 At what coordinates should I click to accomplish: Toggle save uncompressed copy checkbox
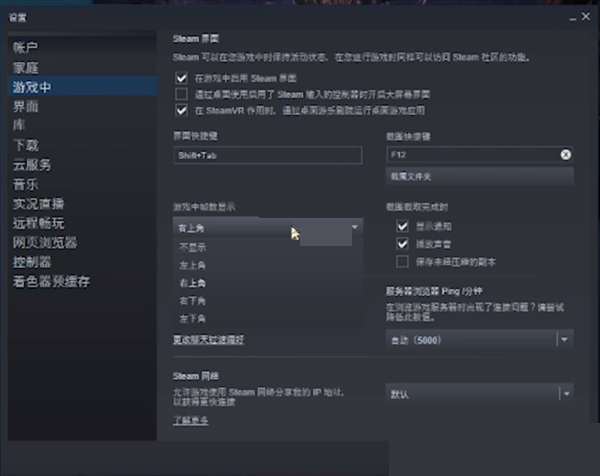(x=402, y=262)
